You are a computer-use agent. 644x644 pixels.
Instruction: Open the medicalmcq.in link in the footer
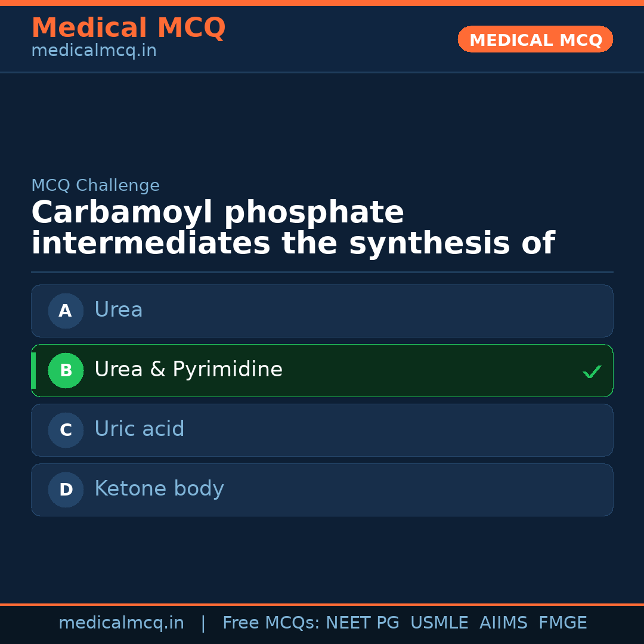click(121, 623)
